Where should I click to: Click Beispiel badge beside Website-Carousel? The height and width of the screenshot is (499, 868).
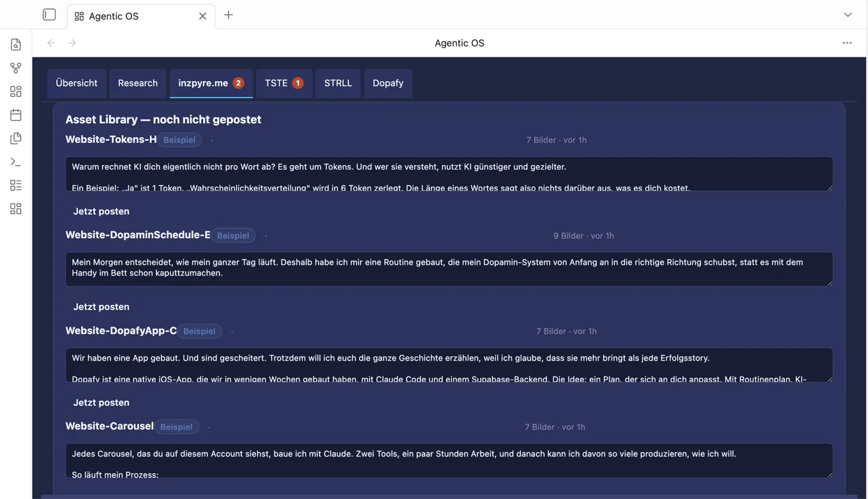(x=176, y=427)
